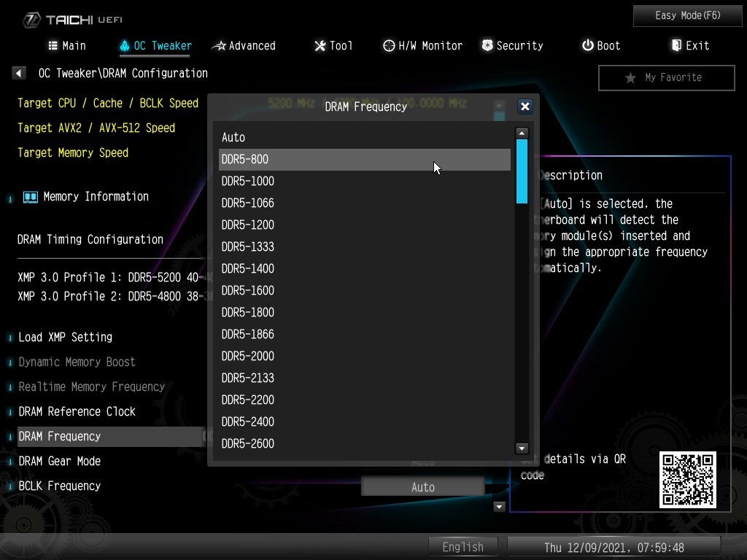This screenshot has width=747, height=560.
Task: Click the Memory Information book icon
Action: pos(30,197)
